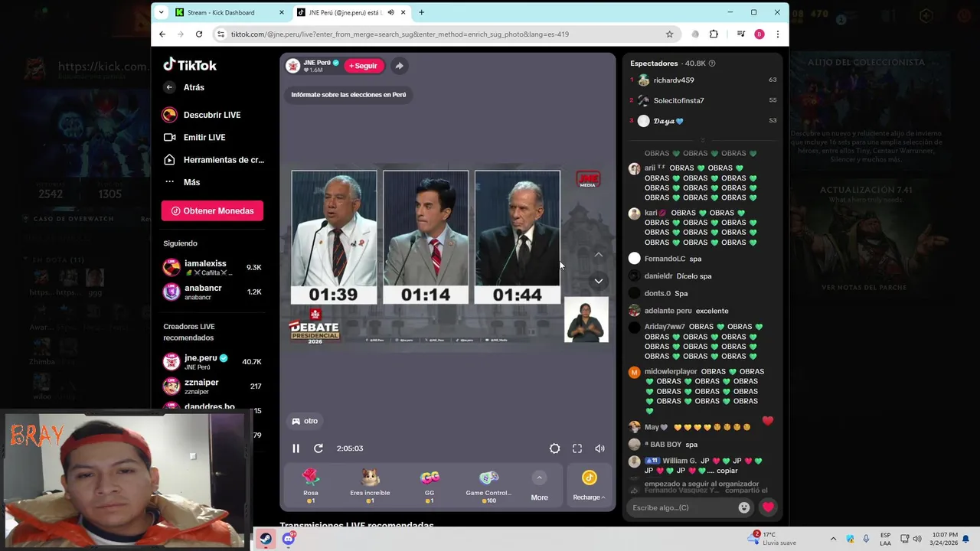980x551 pixels.
Task: Open Chrome tab search dropdown
Action: (161, 12)
